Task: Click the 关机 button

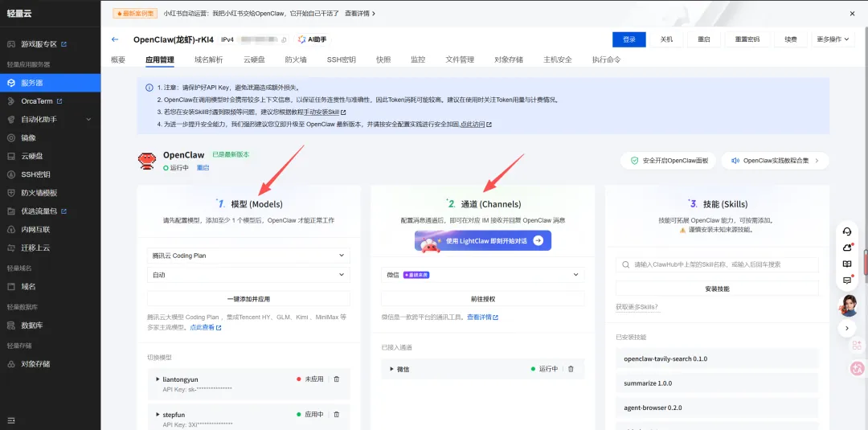Action: point(666,39)
